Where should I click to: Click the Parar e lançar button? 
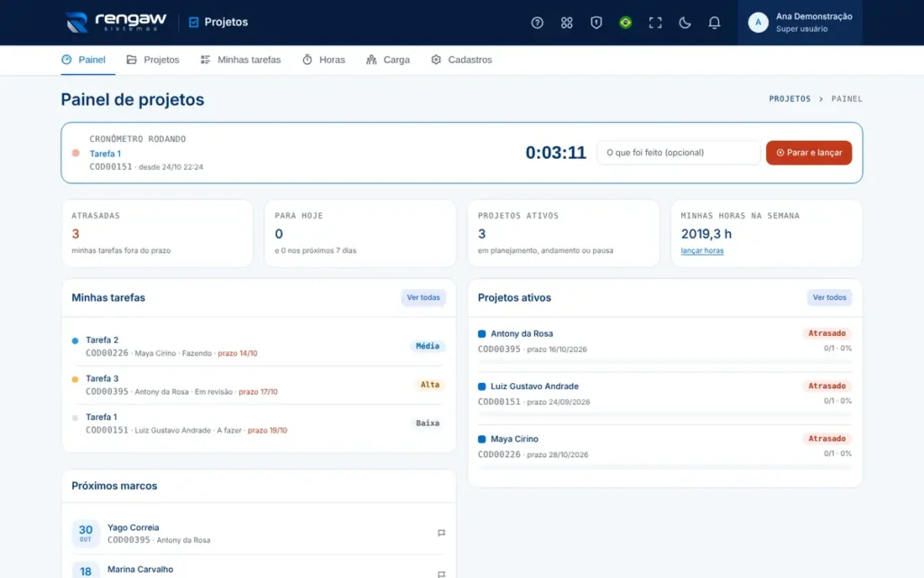pos(808,153)
